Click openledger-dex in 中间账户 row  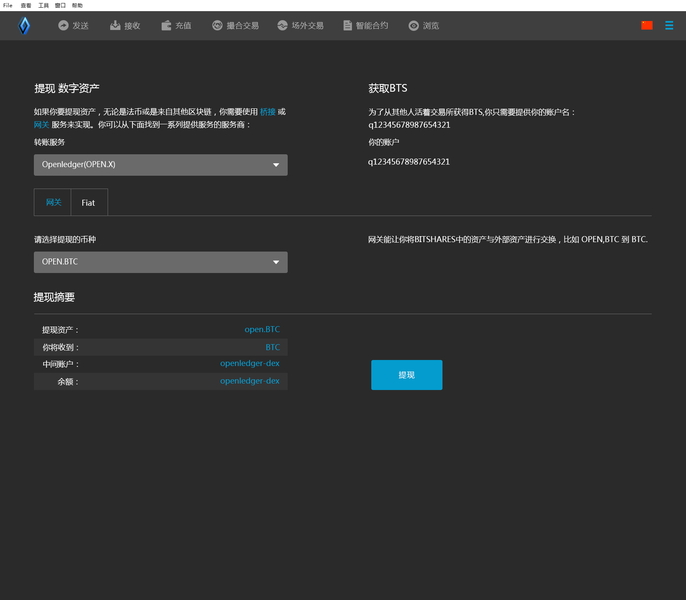[249, 363]
